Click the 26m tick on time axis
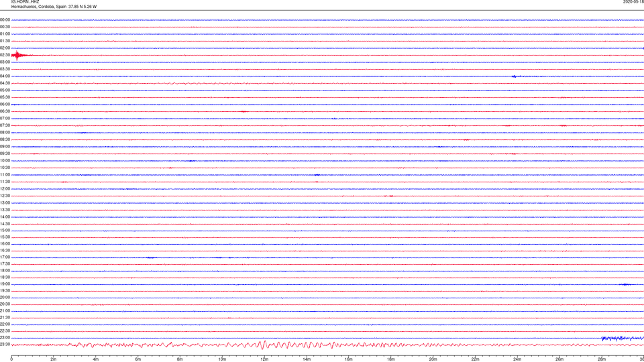 click(559, 359)
